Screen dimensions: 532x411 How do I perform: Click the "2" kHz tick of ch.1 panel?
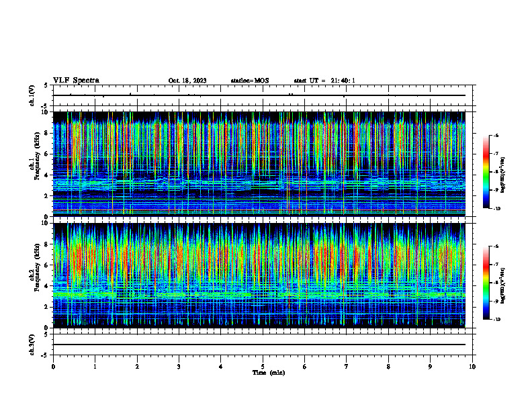pos(48,195)
